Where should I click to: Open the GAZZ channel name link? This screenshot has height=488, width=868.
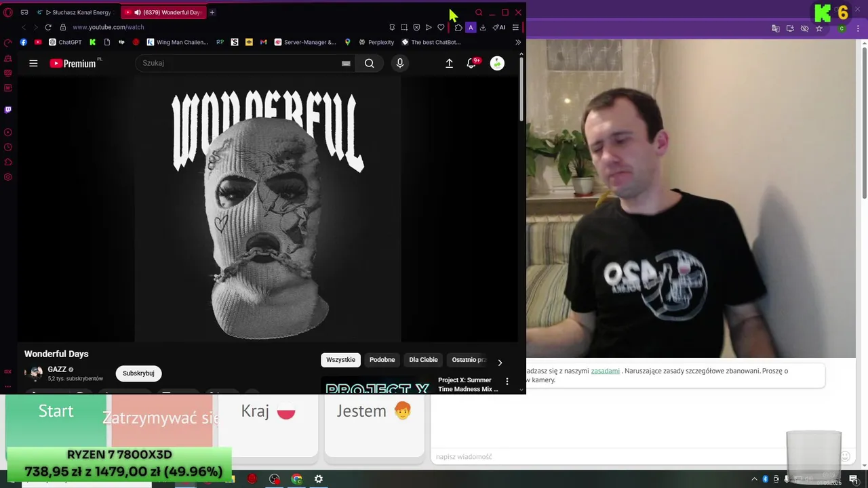[x=57, y=369]
